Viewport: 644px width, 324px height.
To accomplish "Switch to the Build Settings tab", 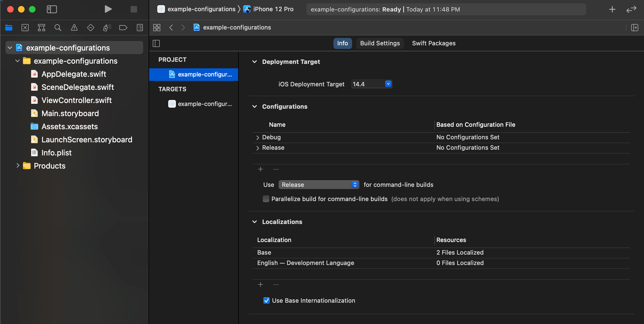I will pyautogui.click(x=380, y=43).
